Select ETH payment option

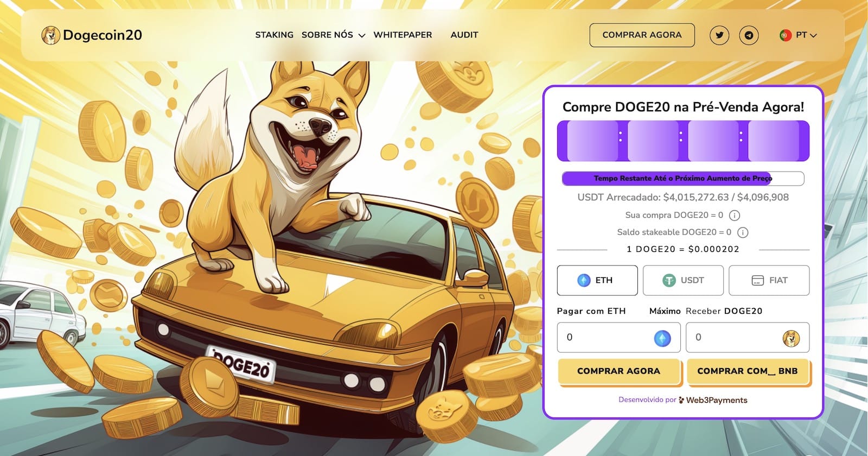[x=597, y=280]
